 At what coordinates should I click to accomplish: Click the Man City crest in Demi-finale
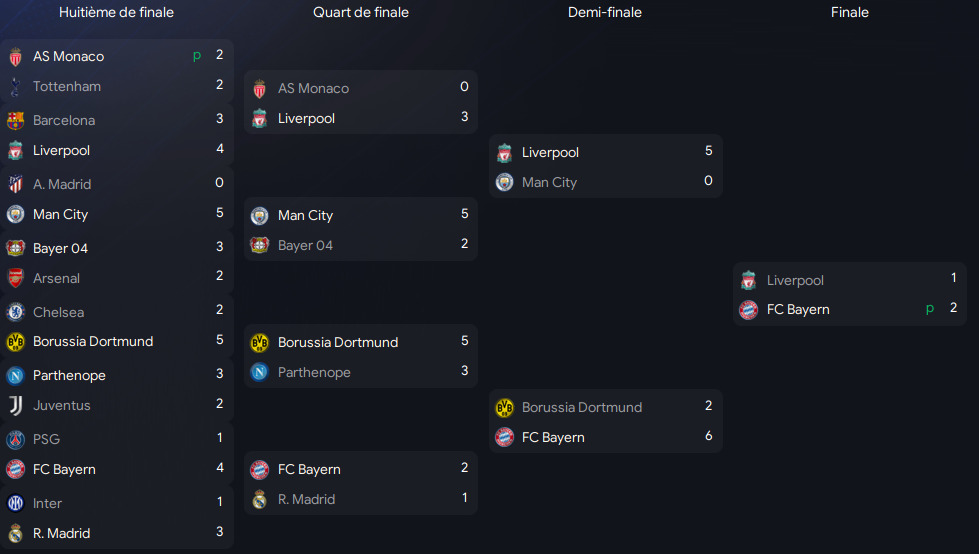[504, 183]
